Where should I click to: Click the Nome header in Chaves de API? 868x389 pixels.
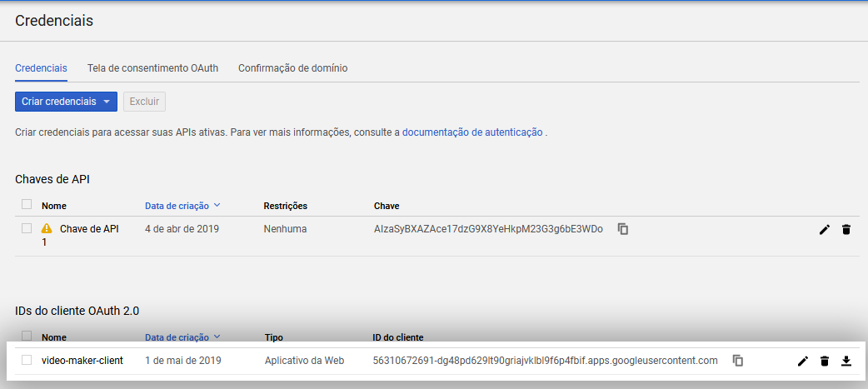(53, 206)
